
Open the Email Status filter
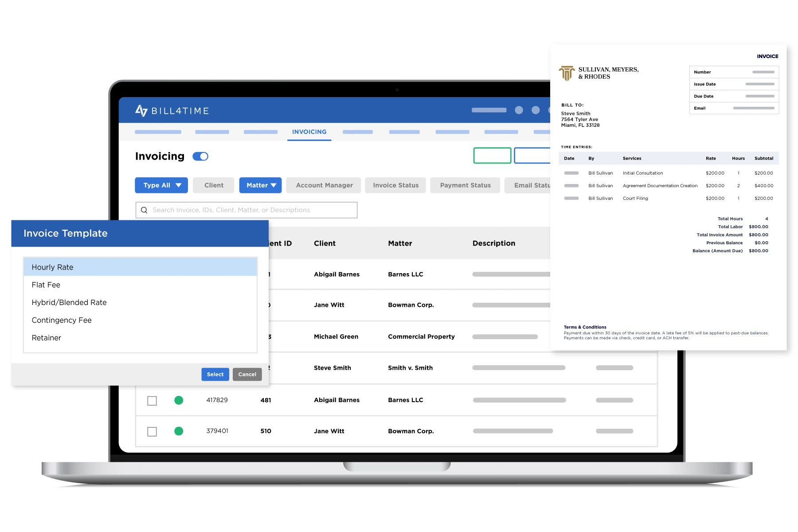click(528, 185)
